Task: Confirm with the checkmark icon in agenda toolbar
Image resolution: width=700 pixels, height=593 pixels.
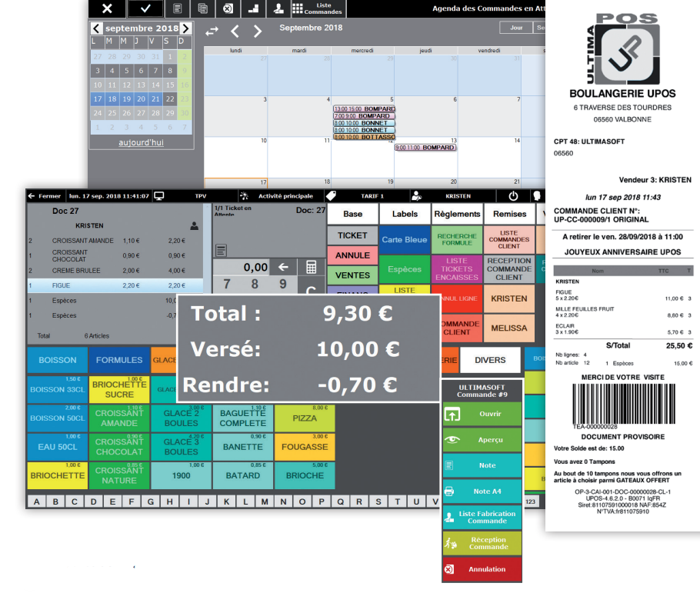Action: coord(145,8)
